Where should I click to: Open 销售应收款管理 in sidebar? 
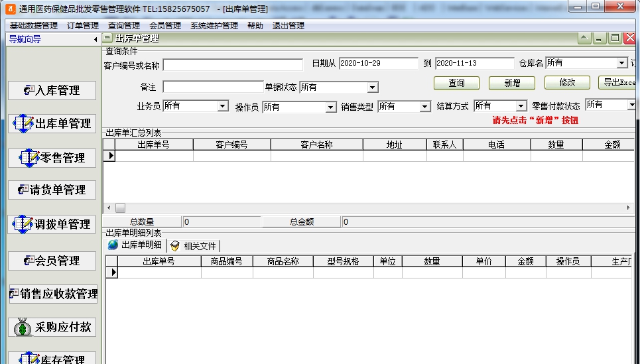(53, 294)
